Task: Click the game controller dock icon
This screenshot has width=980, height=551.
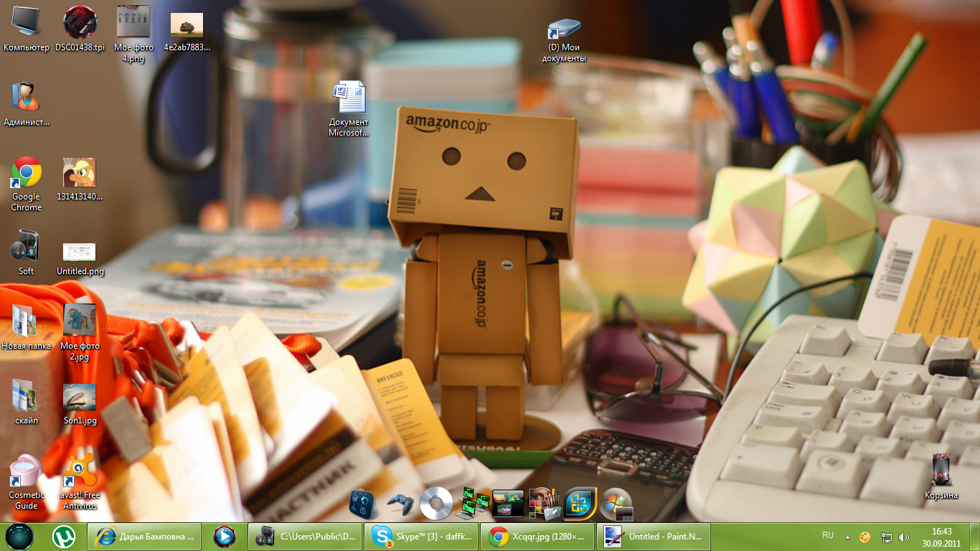Action: (400, 504)
